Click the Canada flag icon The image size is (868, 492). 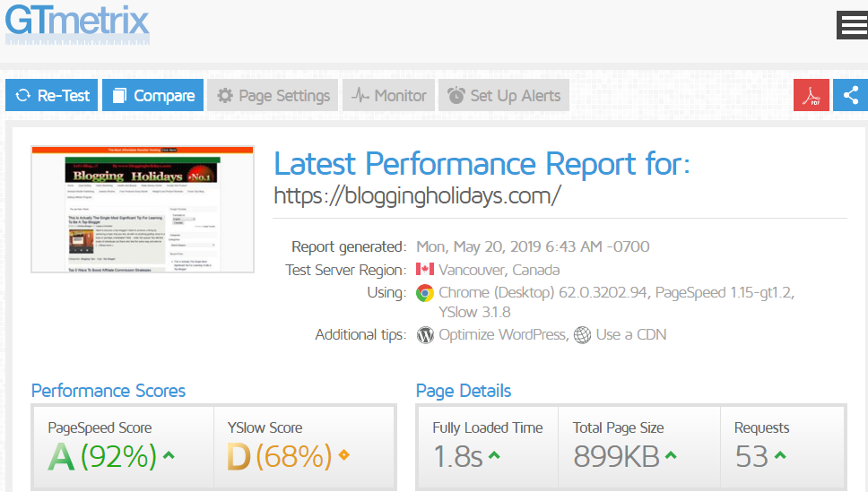(425, 270)
